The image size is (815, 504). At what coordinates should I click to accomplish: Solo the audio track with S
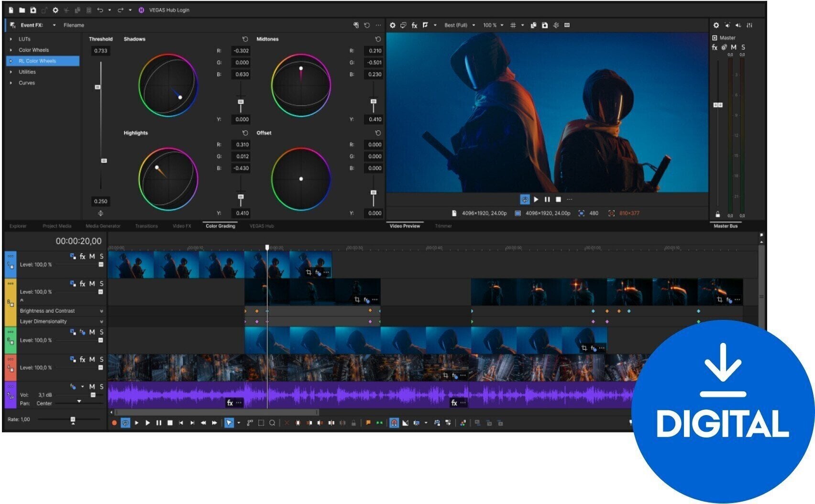(x=102, y=387)
